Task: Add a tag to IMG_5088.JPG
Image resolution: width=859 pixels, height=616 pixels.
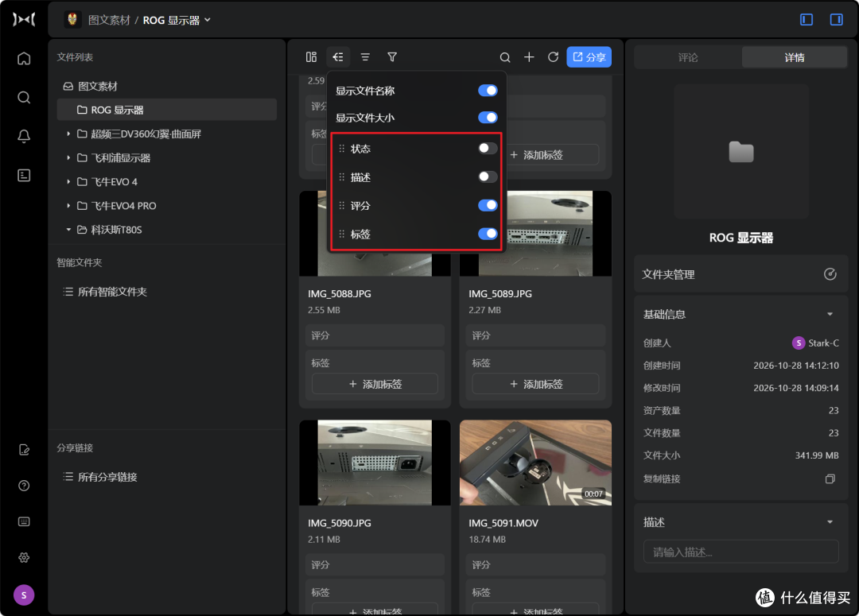Action: tap(375, 384)
